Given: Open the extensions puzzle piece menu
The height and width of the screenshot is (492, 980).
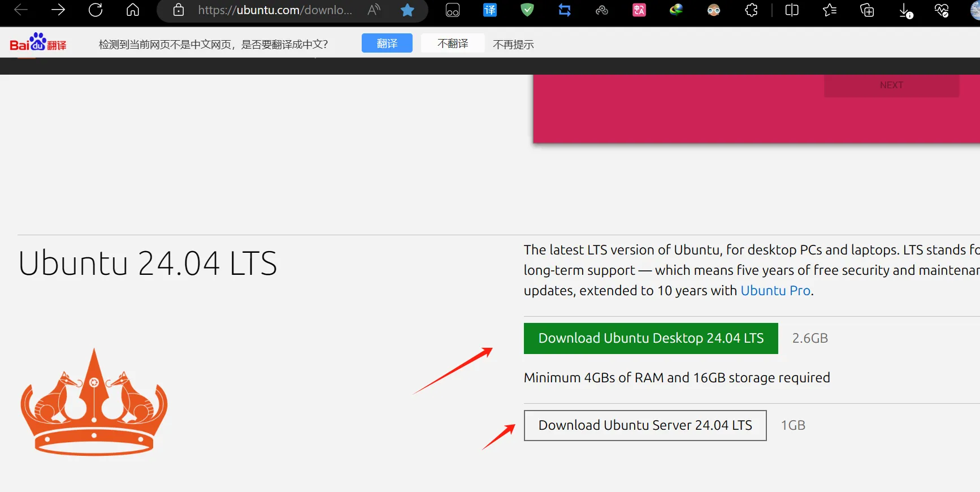Looking at the screenshot, I should click(751, 10).
